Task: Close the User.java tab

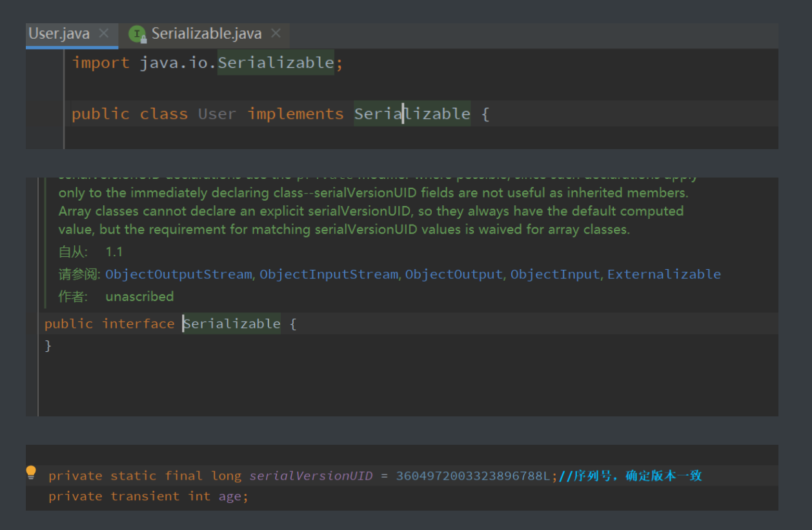Action: tap(103, 34)
